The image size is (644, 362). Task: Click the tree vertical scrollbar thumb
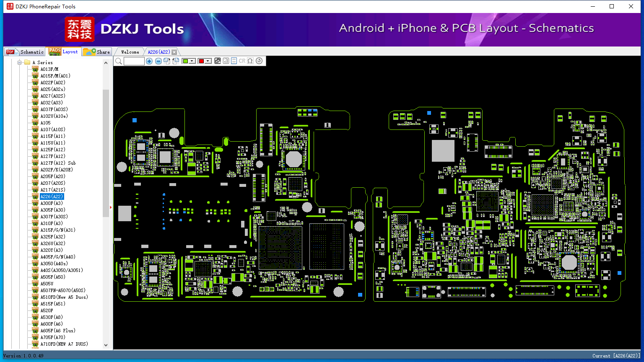[106, 153]
